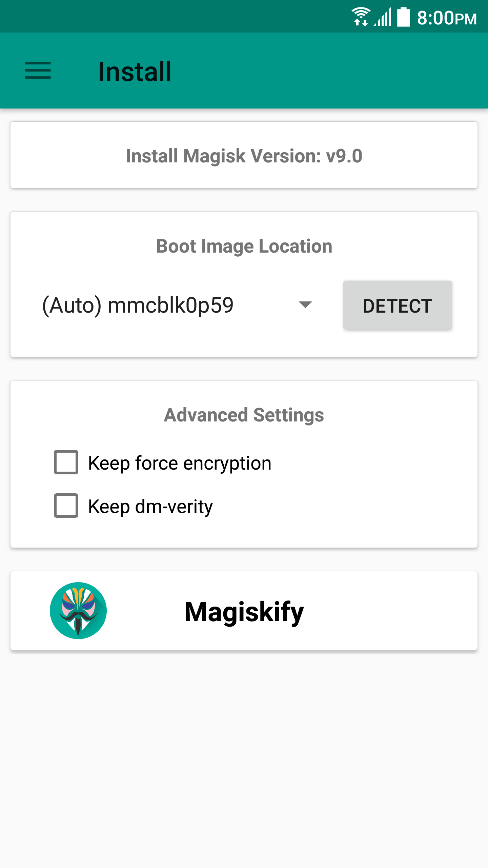Tap the Magiskify card empty area
Image resolution: width=488 pixels, height=868 pixels.
click(390, 611)
